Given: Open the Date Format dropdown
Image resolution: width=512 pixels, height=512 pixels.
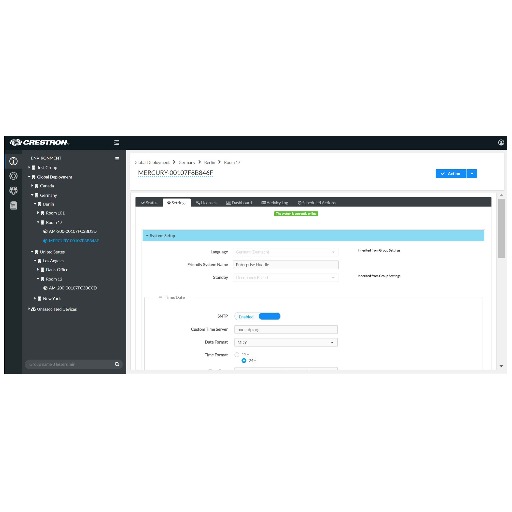Looking at the screenshot, I should click(286, 342).
